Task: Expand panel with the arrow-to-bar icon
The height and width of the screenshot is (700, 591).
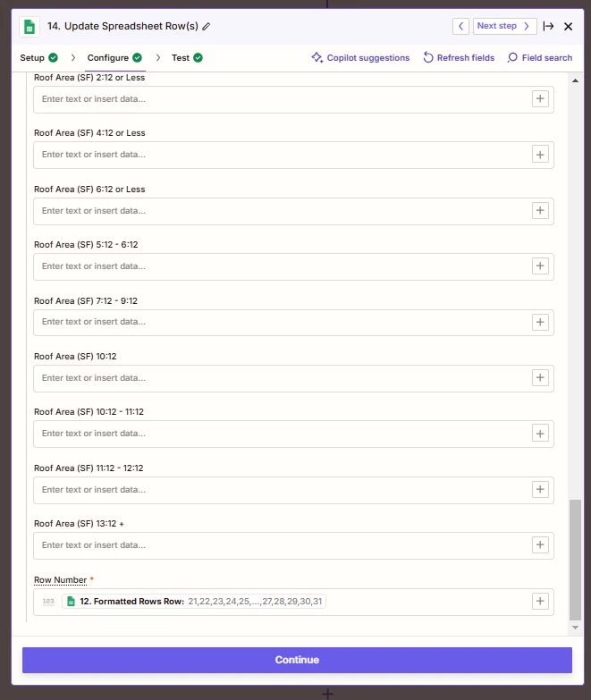Action: [x=548, y=26]
